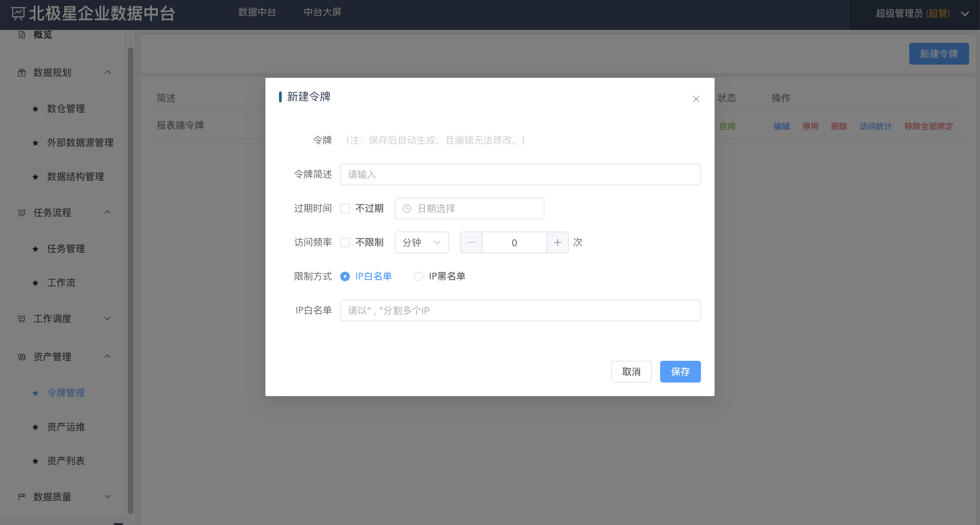Click the 保存 button
The image size is (980, 525).
click(x=680, y=371)
